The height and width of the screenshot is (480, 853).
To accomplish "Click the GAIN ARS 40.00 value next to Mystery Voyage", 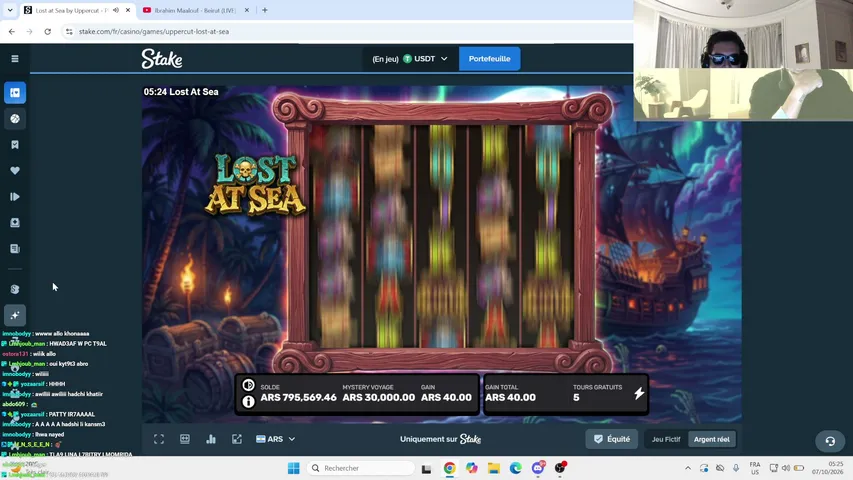I will [x=446, y=393].
